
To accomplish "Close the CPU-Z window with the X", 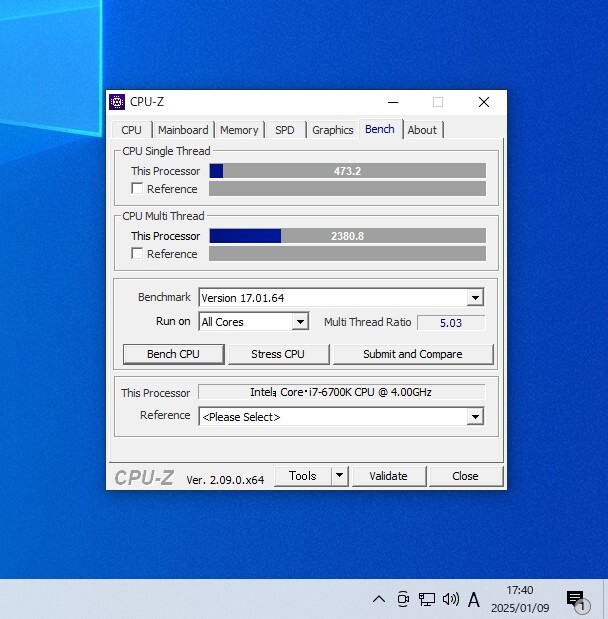I will pyautogui.click(x=484, y=102).
